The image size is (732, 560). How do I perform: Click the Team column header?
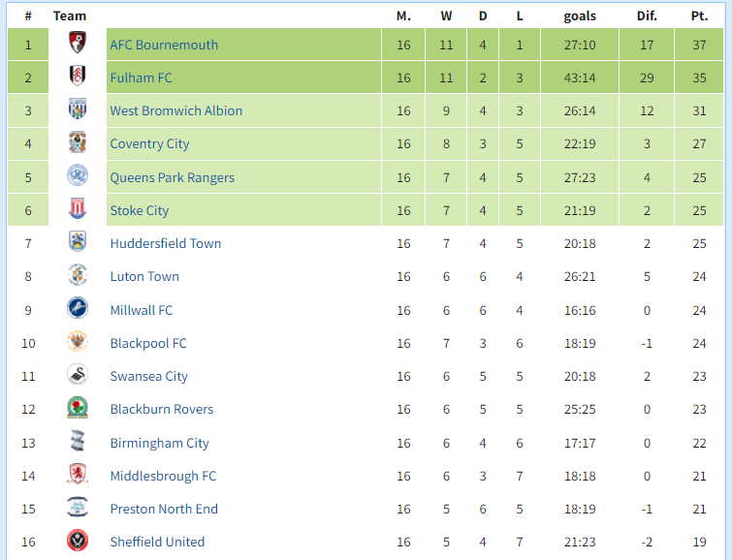[70, 16]
